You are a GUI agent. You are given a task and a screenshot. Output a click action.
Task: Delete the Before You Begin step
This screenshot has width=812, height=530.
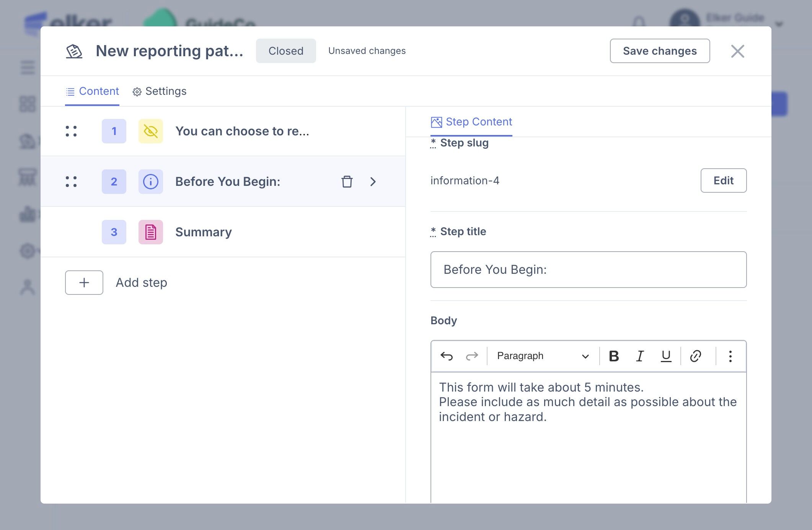[347, 182]
